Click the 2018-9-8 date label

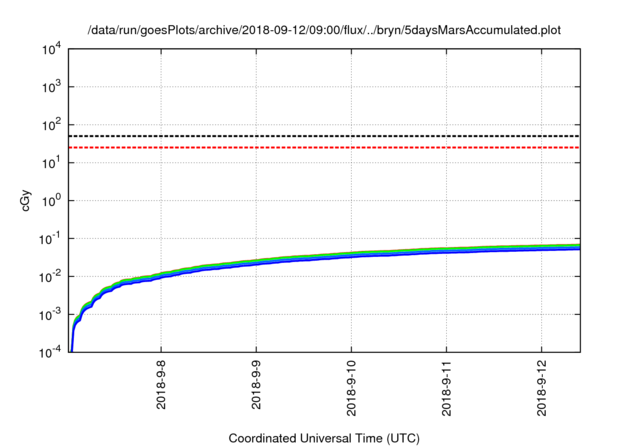[x=161, y=385]
